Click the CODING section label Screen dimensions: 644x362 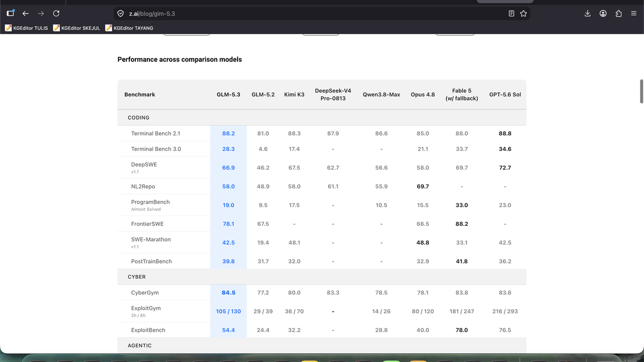tap(138, 118)
